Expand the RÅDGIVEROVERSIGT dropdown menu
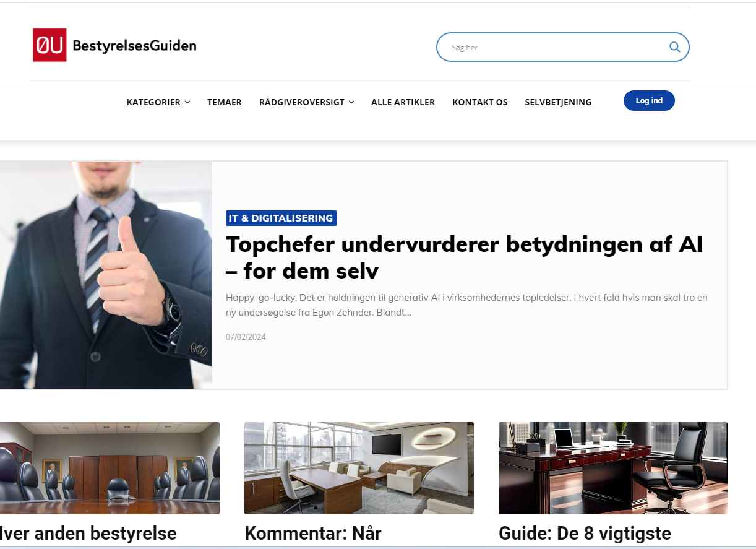 pos(306,102)
